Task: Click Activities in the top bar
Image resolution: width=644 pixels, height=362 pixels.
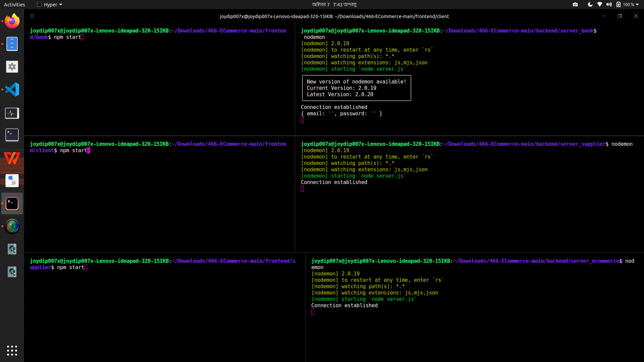Action: [x=14, y=5]
